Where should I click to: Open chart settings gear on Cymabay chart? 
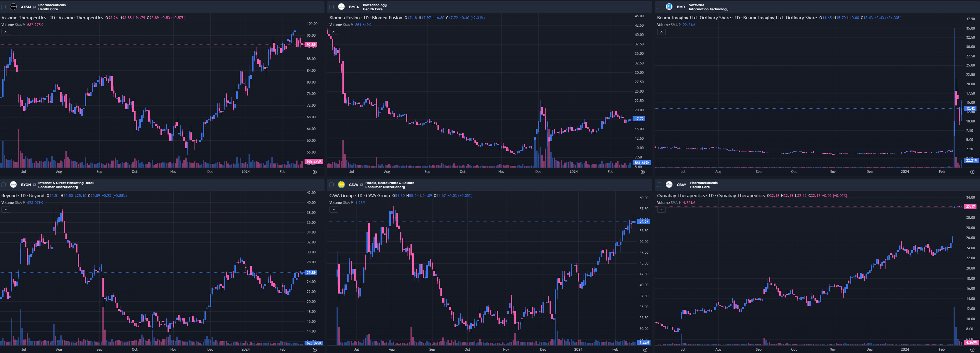click(x=972, y=349)
